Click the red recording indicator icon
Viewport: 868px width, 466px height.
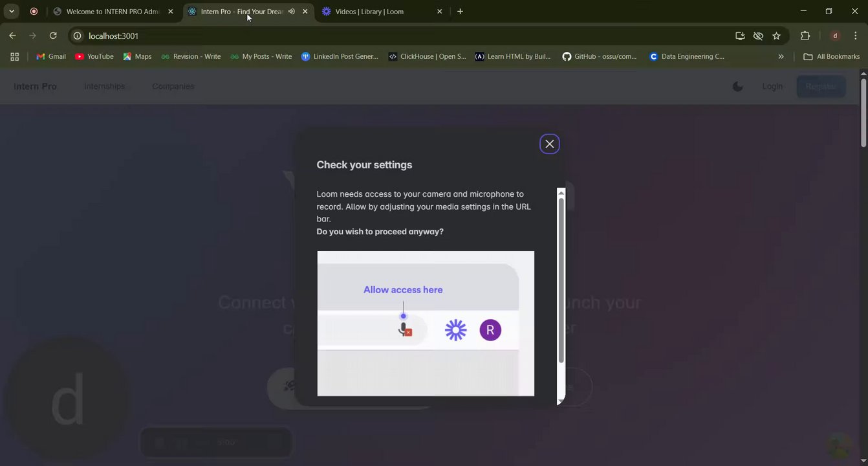34,12
